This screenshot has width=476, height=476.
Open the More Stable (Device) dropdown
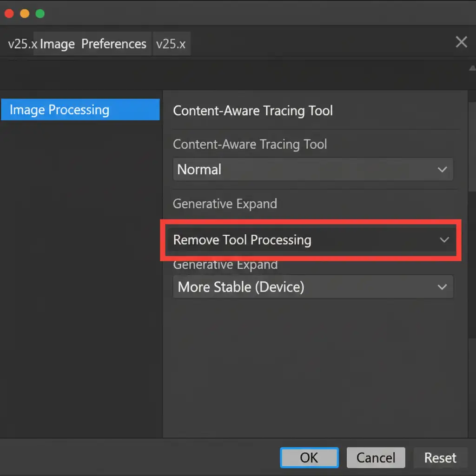312,287
